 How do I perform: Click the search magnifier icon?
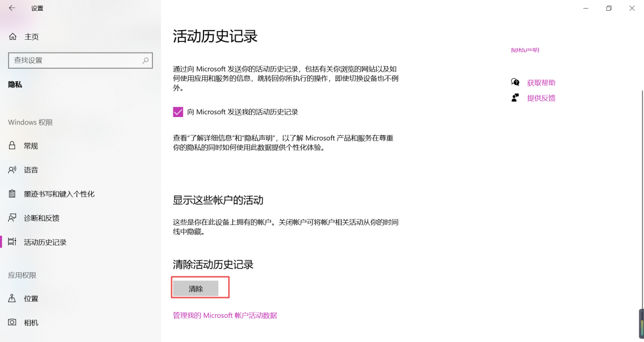[x=145, y=60]
